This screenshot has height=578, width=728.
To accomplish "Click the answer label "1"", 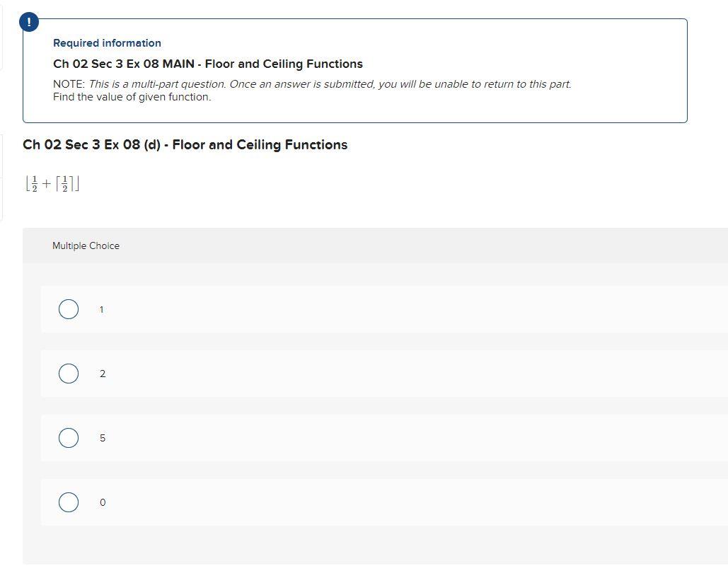I will (101, 309).
